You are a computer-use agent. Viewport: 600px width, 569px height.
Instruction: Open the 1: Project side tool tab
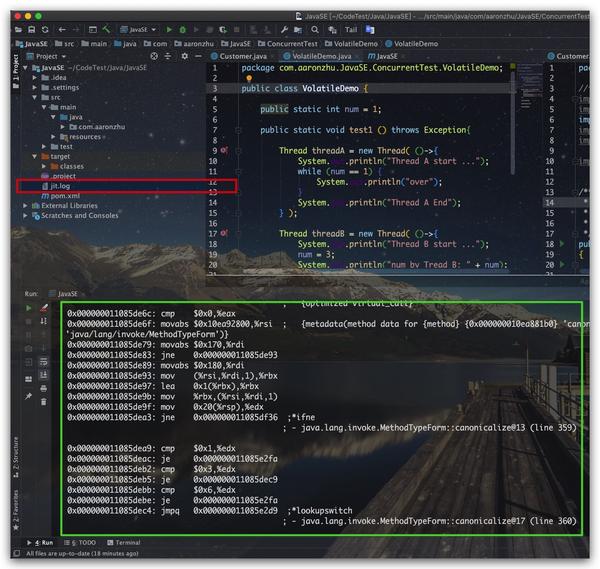coord(16,71)
